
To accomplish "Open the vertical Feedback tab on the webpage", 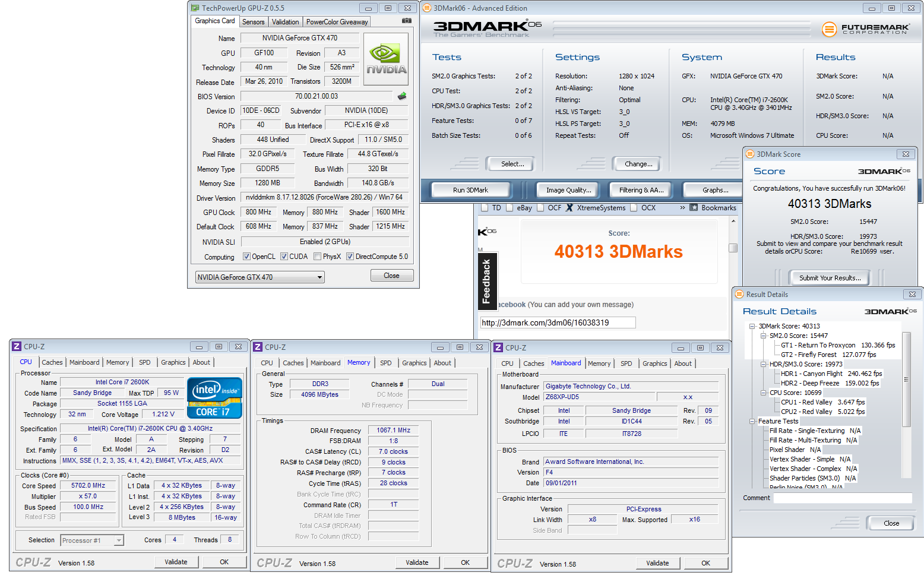I will (x=487, y=281).
